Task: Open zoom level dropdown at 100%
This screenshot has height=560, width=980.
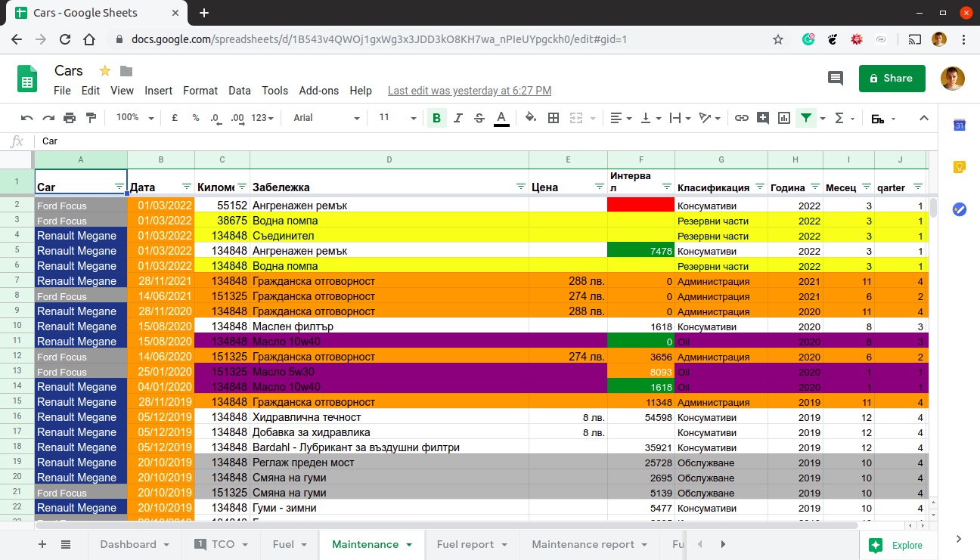Action: 135,118
